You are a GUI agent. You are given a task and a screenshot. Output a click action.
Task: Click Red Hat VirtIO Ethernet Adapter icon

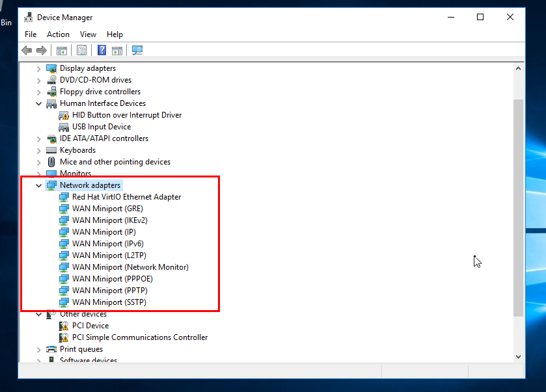tap(64, 197)
